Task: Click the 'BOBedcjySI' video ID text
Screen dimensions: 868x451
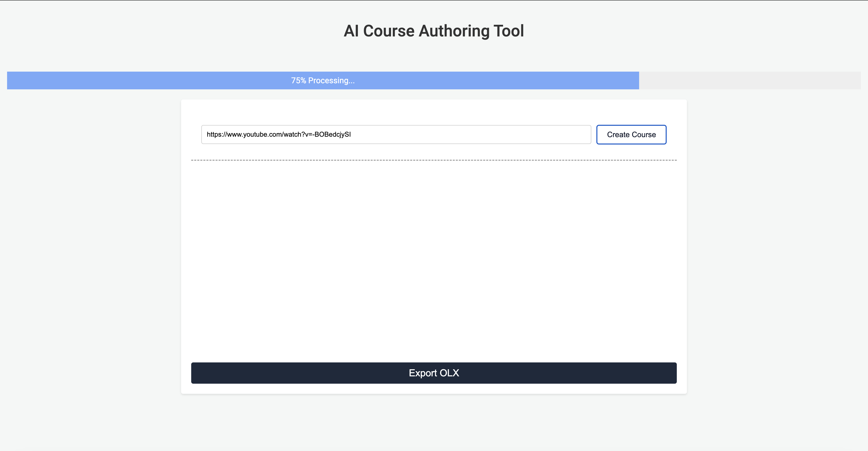Action: click(x=332, y=134)
